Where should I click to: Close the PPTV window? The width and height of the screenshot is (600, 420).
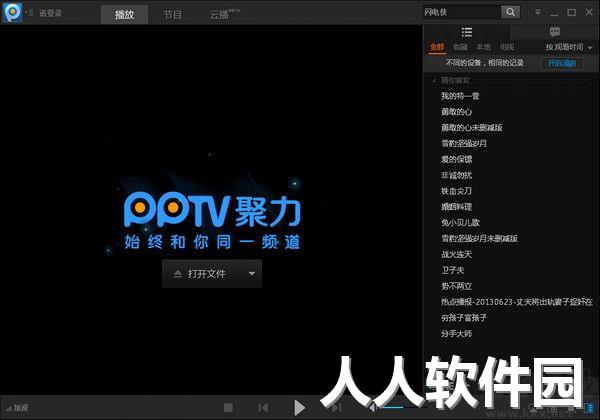coord(589,12)
